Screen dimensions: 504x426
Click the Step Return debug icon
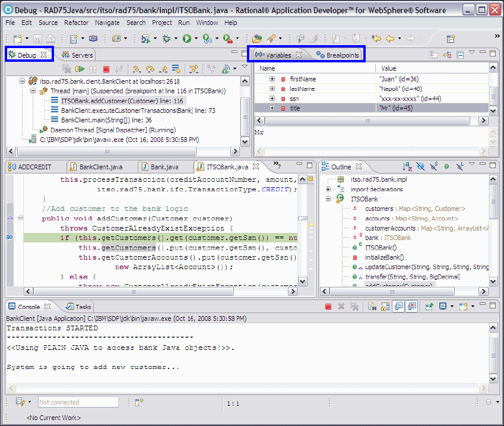click(163, 70)
